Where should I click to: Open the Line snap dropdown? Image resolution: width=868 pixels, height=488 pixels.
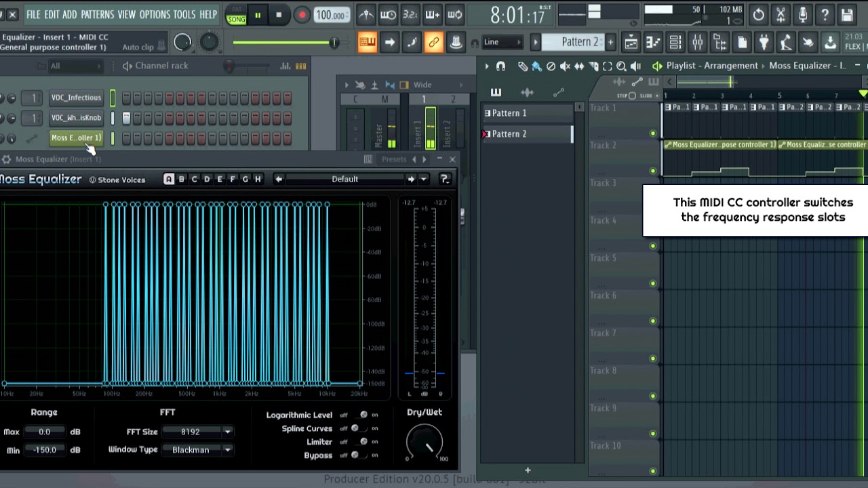point(502,42)
